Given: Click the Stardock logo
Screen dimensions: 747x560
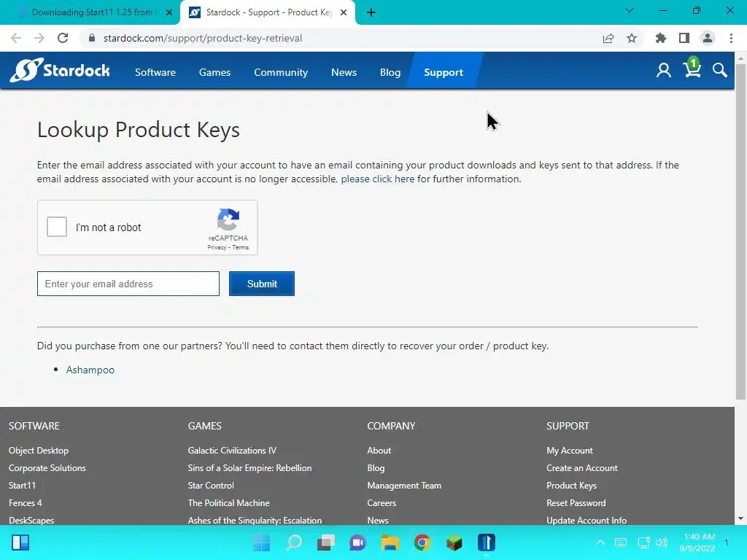Looking at the screenshot, I should tap(60, 70).
